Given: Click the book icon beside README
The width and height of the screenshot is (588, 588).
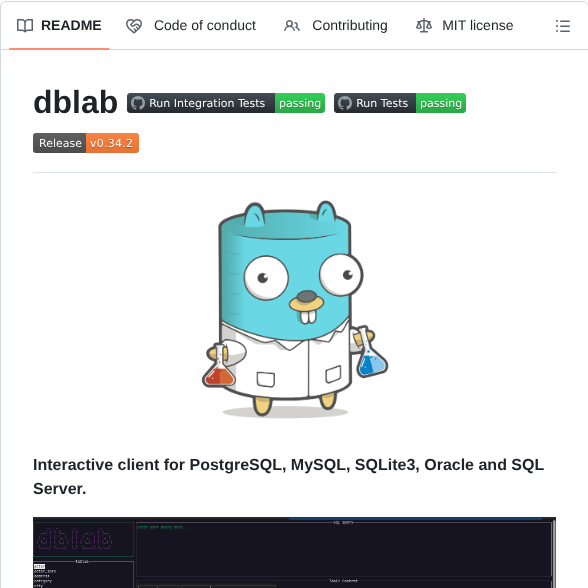Looking at the screenshot, I should 25,26.
